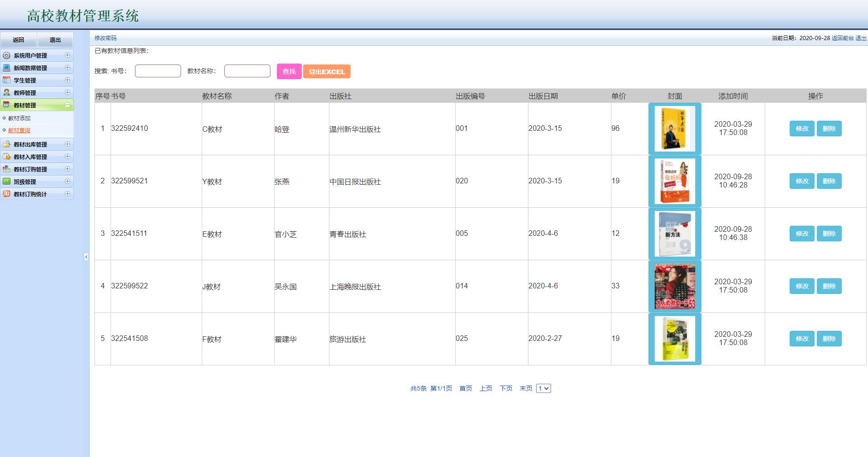Screen dimensions: 868x457
Task: Click the 教材管理 sidebar icon
Action: (6, 105)
